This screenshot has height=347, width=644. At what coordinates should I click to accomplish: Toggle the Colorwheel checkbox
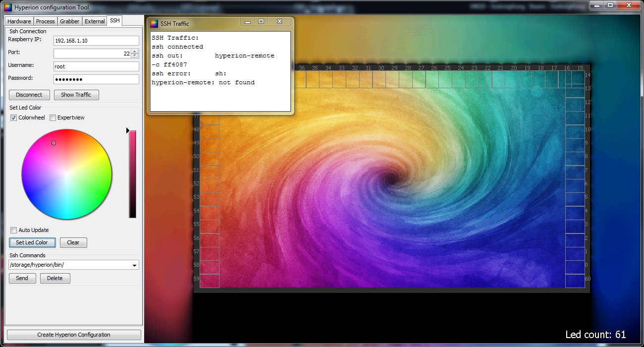(x=14, y=118)
